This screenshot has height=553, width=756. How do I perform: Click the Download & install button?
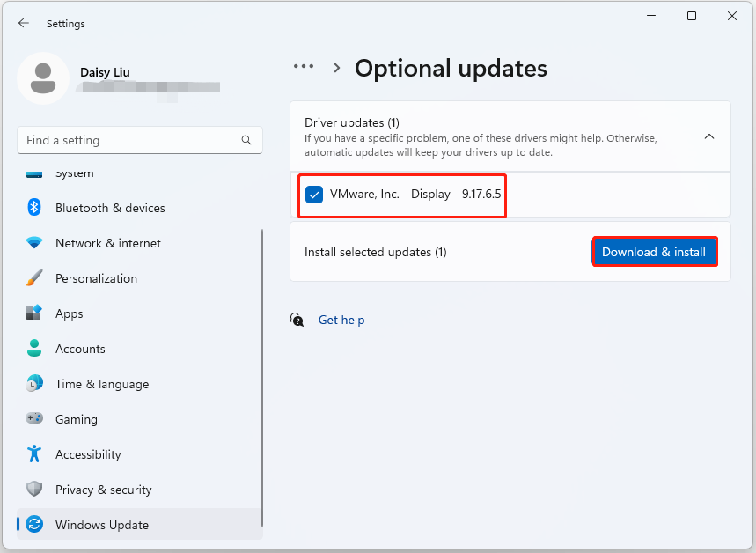pyautogui.click(x=654, y=252)
